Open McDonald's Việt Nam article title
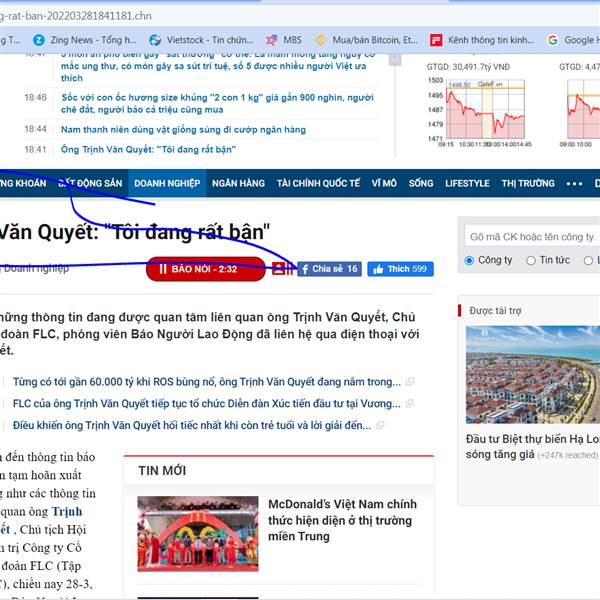600x600 pixels. [x=342, y=520]
